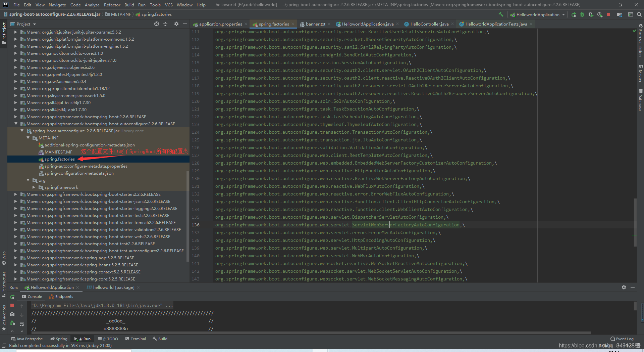
Task: Click line 136 ServletWebServerFactoryAutoConfiguration text
Action: coord(406,225)
